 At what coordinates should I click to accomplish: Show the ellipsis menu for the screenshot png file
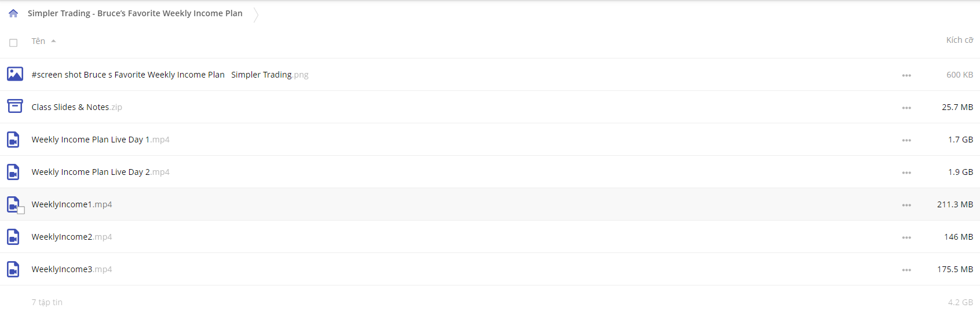tap(906, 75)
